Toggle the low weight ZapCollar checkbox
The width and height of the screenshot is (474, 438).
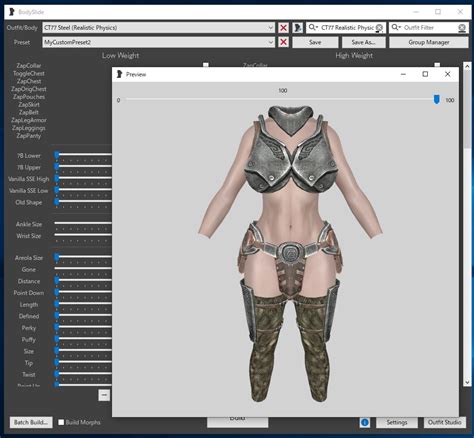pos(206,65)
